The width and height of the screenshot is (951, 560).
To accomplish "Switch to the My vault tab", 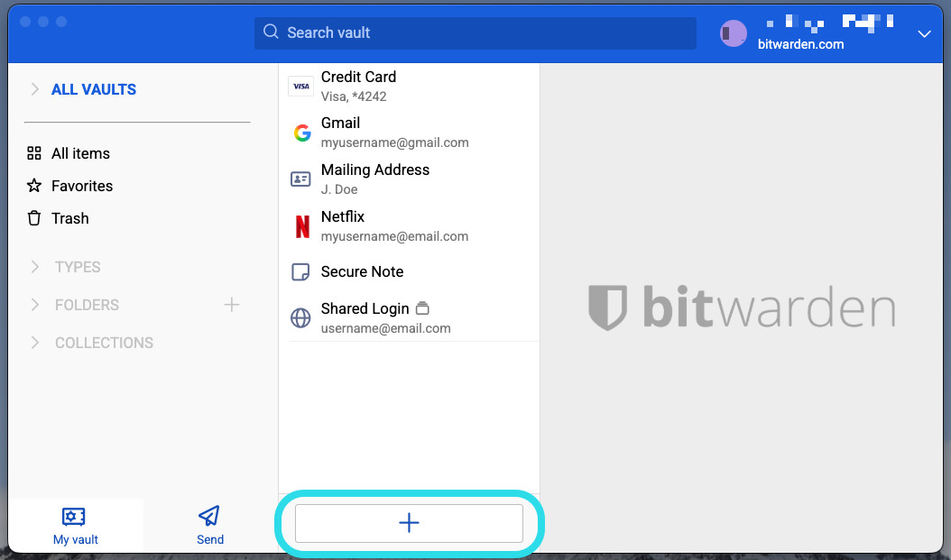I will point(75,526).
